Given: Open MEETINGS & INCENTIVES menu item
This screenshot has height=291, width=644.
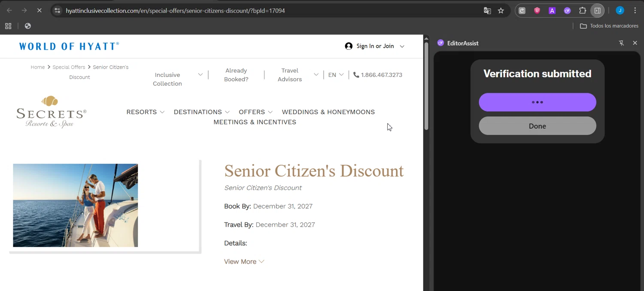Looking at the screenshot, I should tap(255, 122).
